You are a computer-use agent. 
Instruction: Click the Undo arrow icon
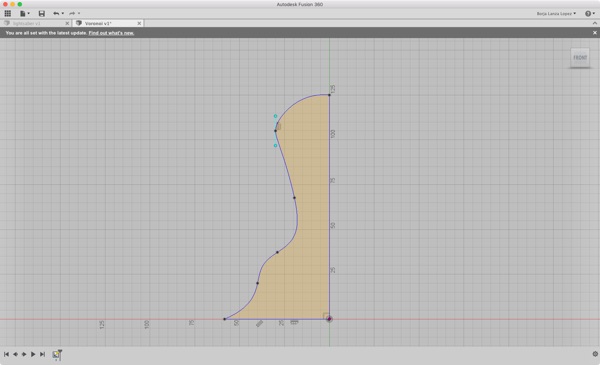click(56, 13)
